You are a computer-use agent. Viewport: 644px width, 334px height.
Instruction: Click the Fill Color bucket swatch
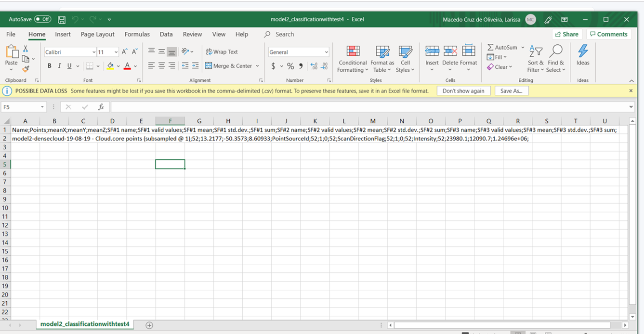pos(110,66)
